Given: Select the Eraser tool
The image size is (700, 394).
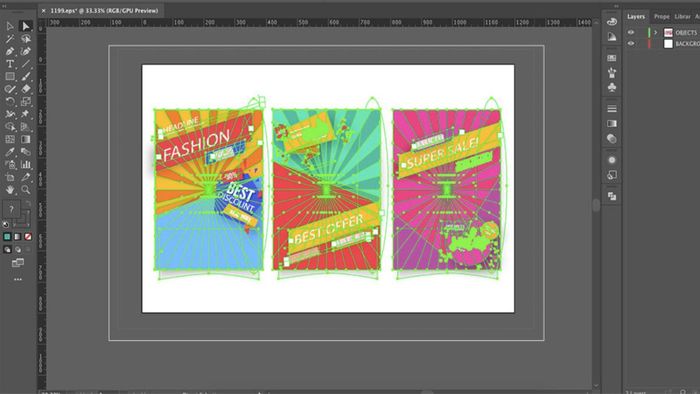Looking at the screenshot, I should click(x=26, y=89).
